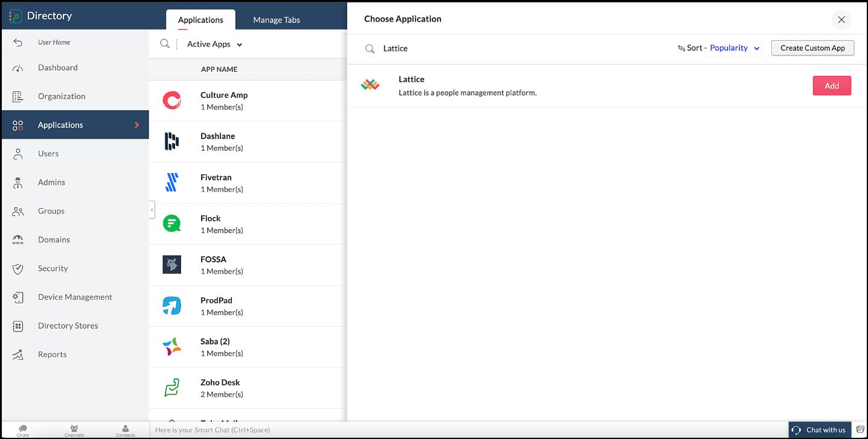Open Channels in the bottom bar
Viewport: 868px width, 439px height.
pos(74,431)
